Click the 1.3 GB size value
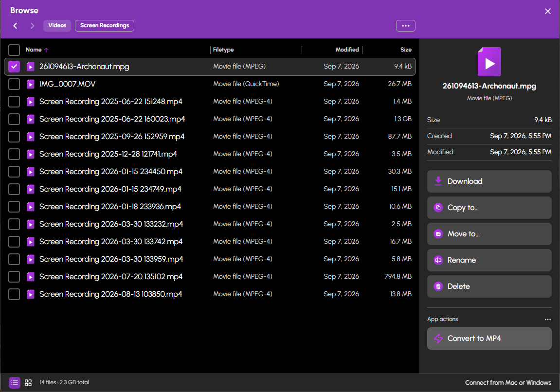The height and width of the screenshot is (392, 560). pos(403,119)
